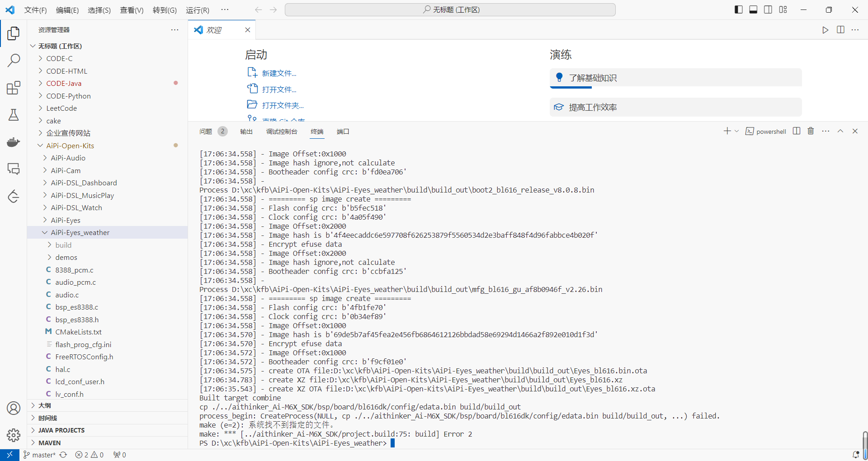Image resolution: width=868 pixels, height=461 pixels.
Task: Open editor more actions ellipsis
Action: click(855, 30)
